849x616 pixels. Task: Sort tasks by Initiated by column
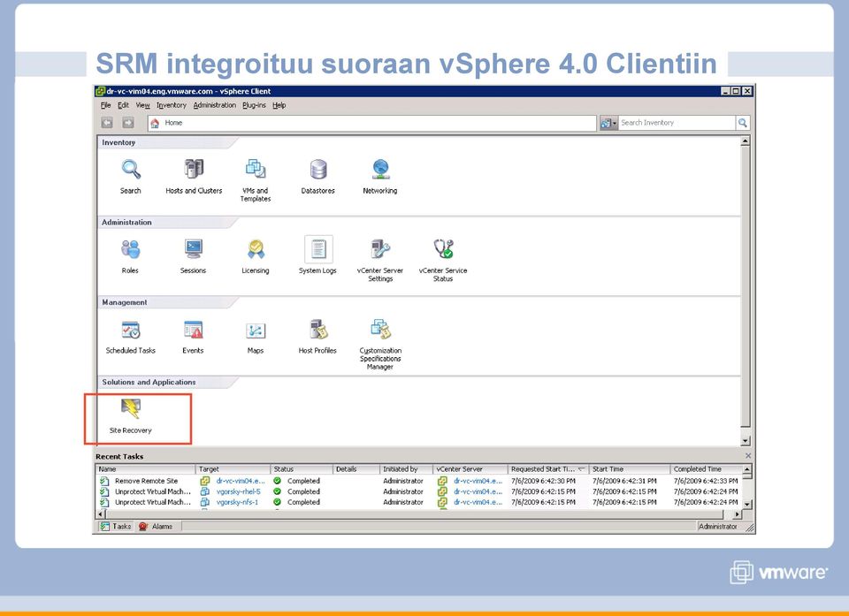pyautogui.click(x=407, y=469)
